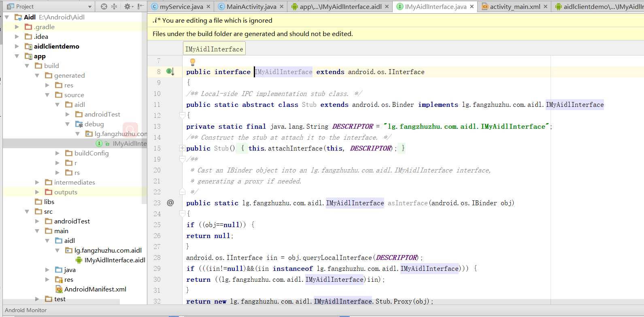Expand the aidlclientdemo module
This screenshot has height=317, width=644.
point(17,46)
